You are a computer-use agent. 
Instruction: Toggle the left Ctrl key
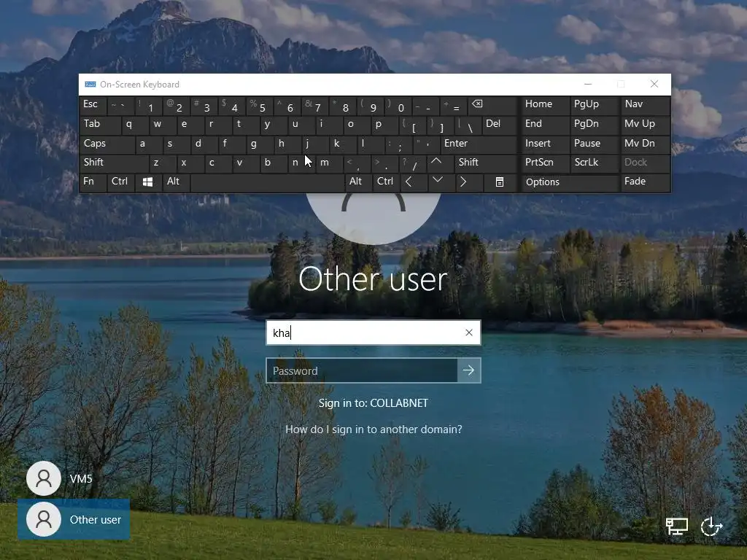pyautogui.click(x=121, y=182)
